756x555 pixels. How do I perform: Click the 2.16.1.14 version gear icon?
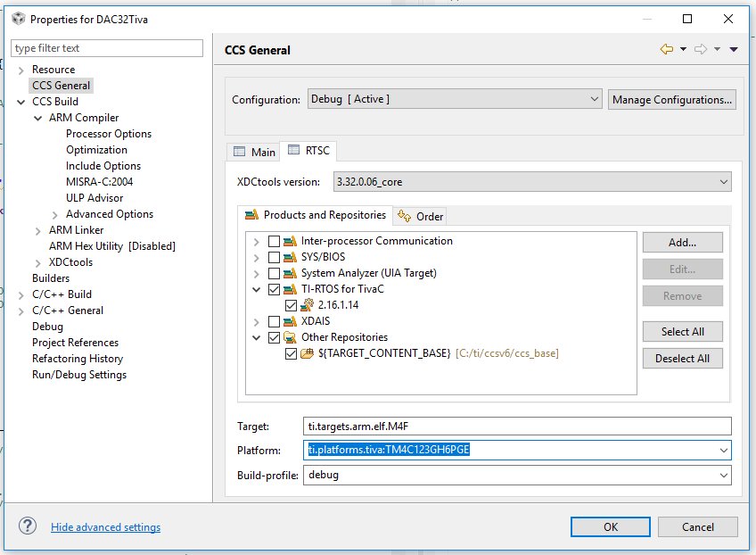click(307, 305)
